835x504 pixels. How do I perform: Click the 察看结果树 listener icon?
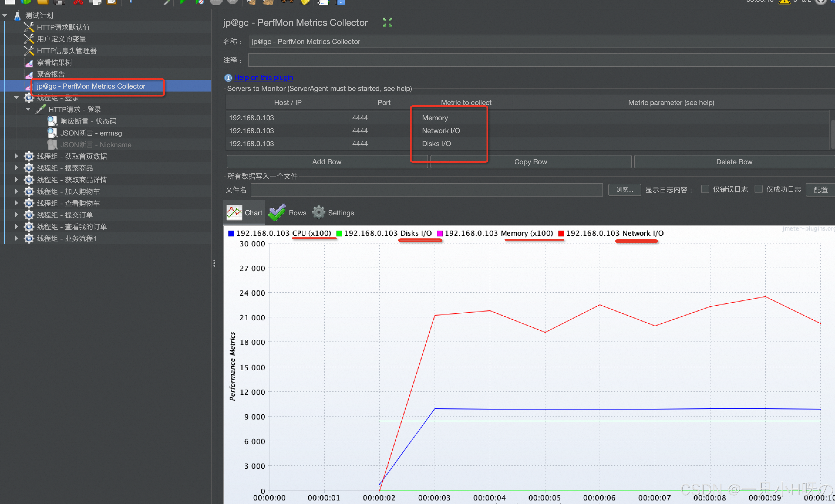(29, 63)
